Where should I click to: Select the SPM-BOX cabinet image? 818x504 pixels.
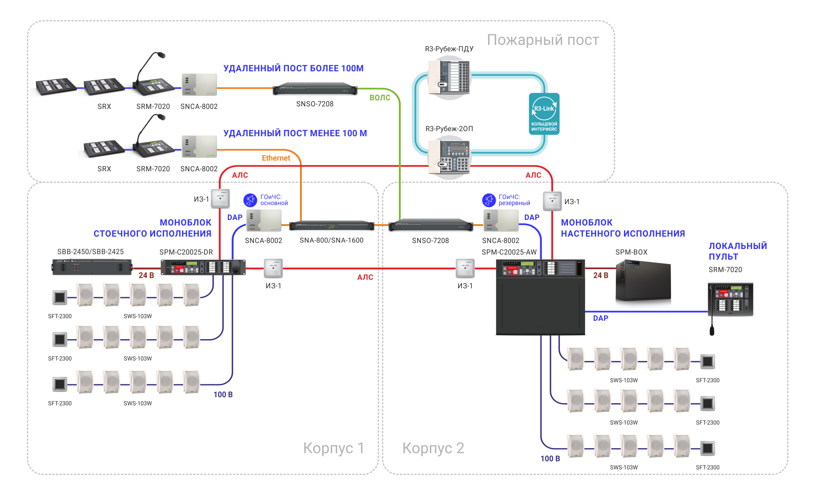[643, 281]
